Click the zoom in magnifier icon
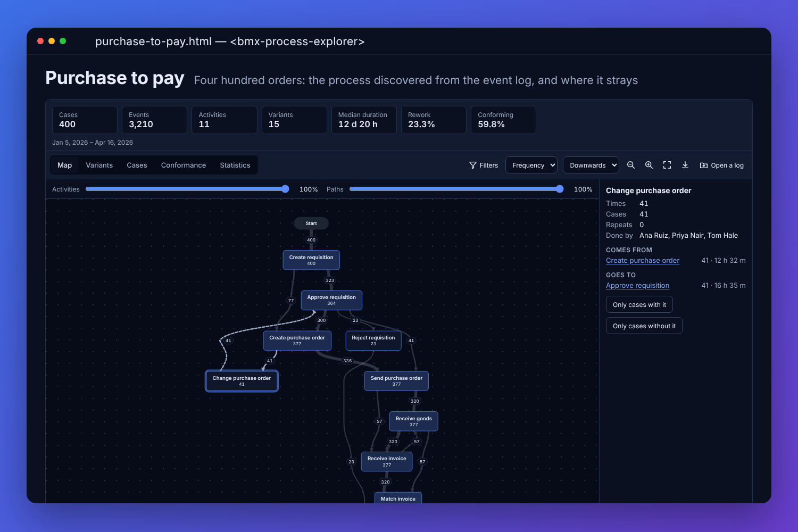This screenshot has width=798, height=532. (649, 165)
